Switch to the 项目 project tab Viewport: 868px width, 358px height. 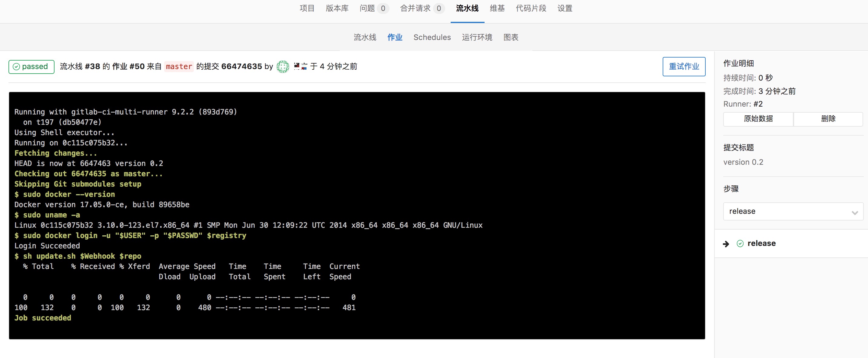306,8
